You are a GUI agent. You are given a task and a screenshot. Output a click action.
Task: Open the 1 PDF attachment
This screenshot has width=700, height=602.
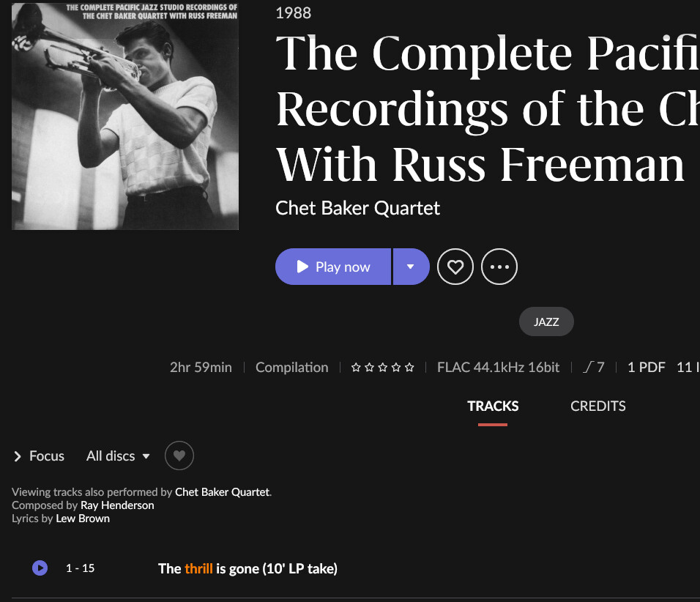(646, 367)
